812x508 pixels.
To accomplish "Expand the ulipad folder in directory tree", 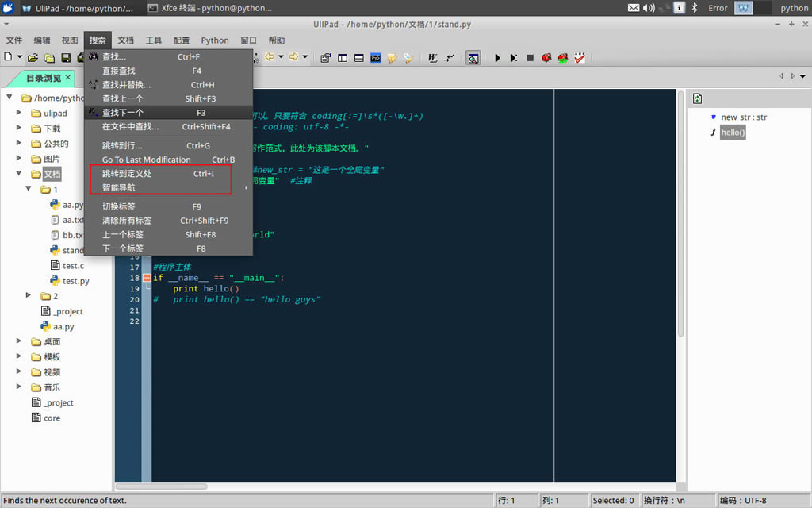I will coord(20,114).
